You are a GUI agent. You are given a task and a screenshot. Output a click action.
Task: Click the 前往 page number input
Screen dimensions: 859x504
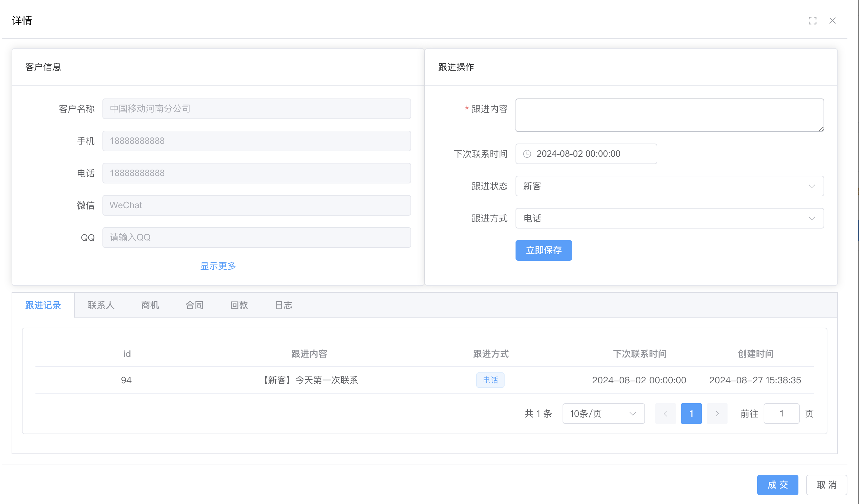tap(781, 414)
